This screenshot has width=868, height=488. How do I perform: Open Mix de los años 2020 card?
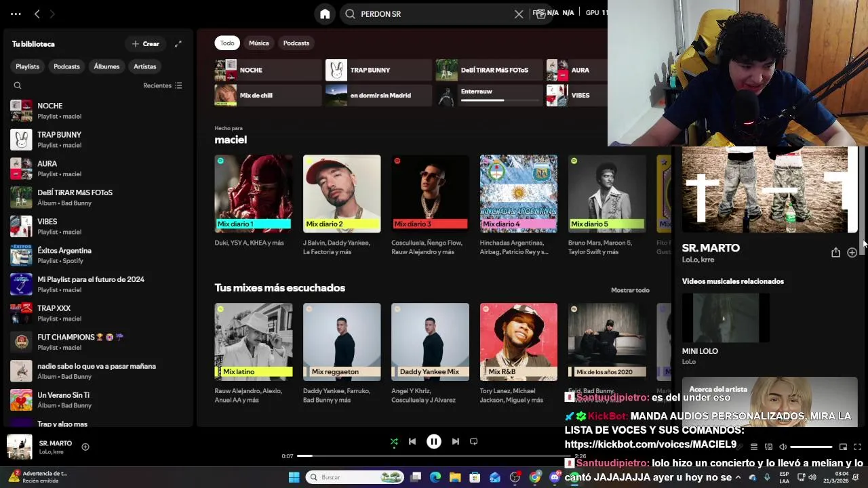coord(607,352)
